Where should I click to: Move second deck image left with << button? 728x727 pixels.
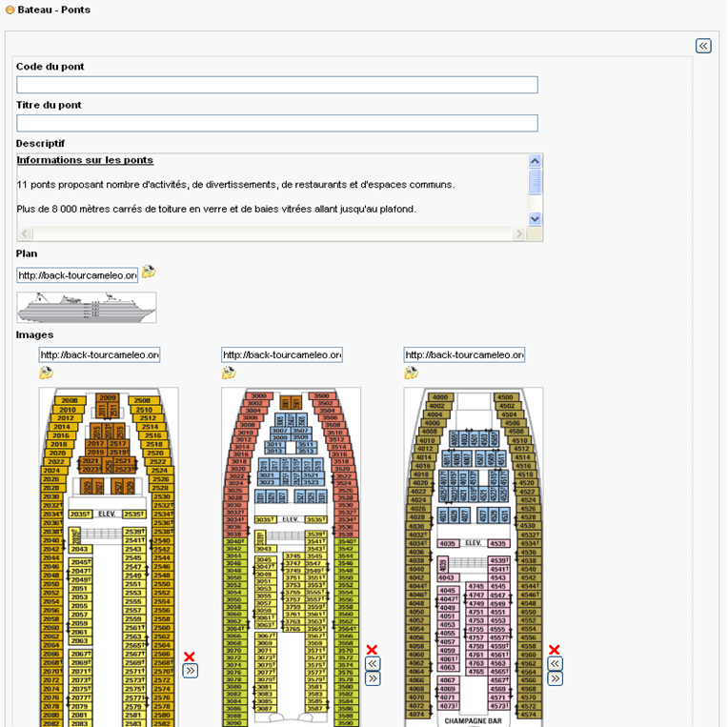(373, 663)
